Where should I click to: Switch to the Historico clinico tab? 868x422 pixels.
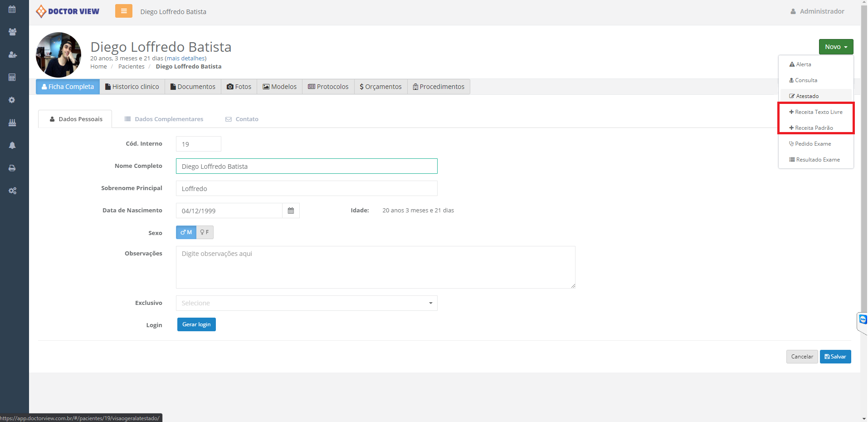[132, 87]
